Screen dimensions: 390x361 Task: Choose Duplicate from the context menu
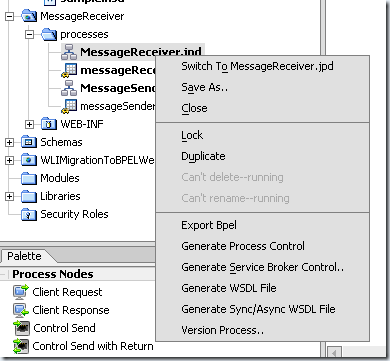point(263,156)
